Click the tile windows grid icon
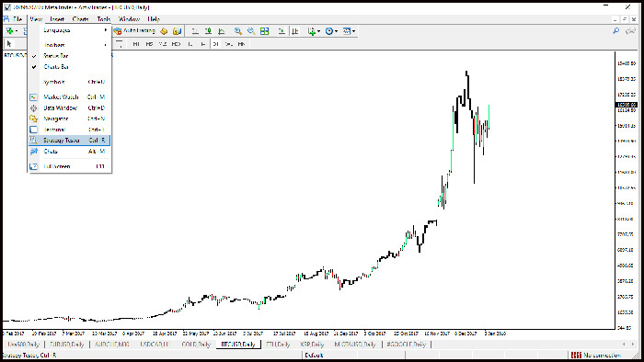Screen dimensions: 644x362 (x=265, y=31)
